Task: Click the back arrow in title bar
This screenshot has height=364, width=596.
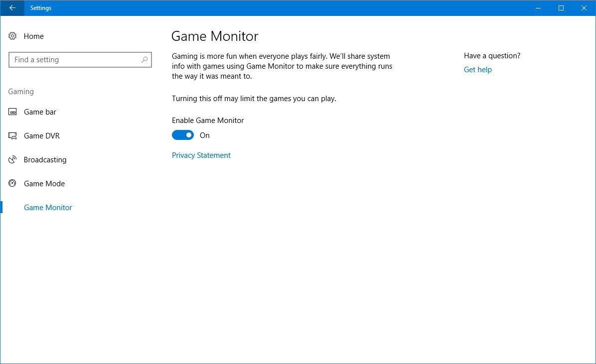Action: (11, 8)
